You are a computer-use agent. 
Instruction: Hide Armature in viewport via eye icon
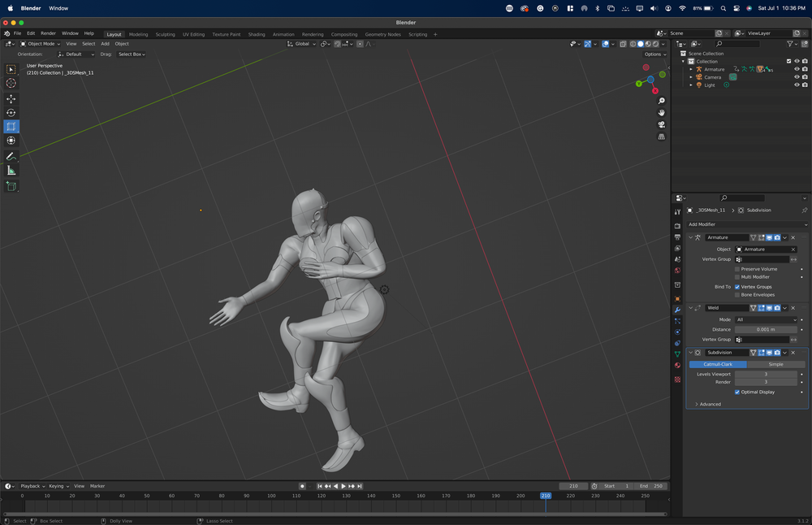pos(797,69)
